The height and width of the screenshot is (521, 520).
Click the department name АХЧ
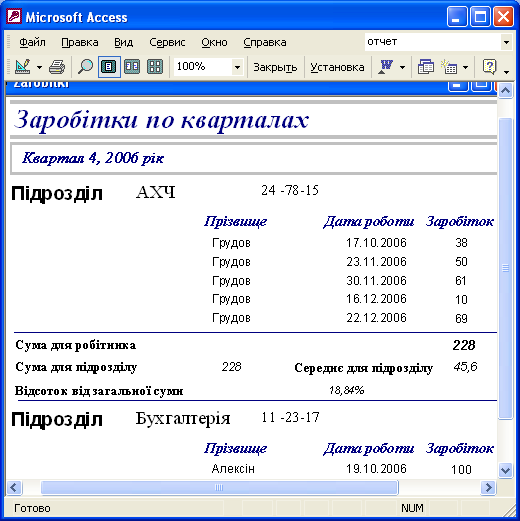click(x=155, y=192)
